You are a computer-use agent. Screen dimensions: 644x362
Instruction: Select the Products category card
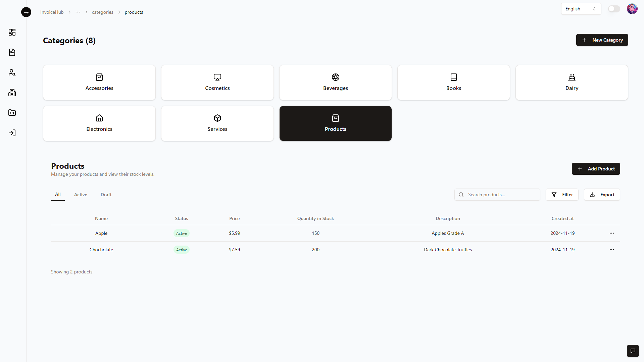(x=335, y=123)
